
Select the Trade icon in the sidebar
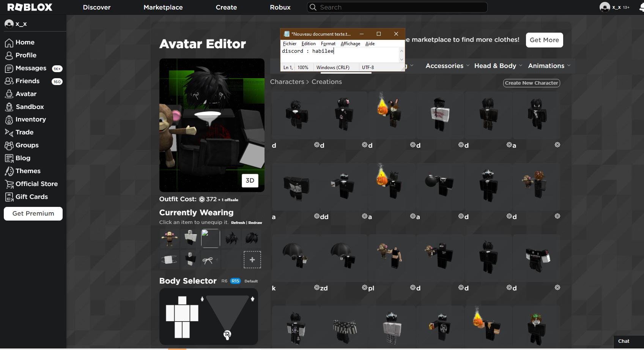(x=9, y=132)
